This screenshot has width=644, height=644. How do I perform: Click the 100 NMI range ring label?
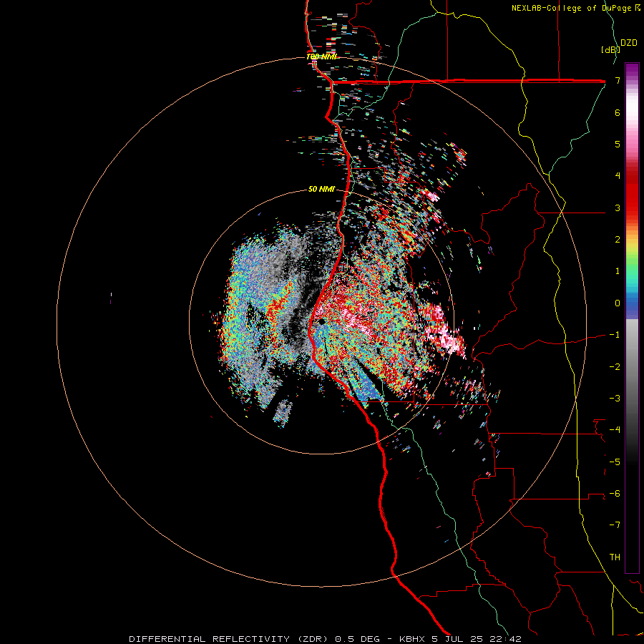321,57
